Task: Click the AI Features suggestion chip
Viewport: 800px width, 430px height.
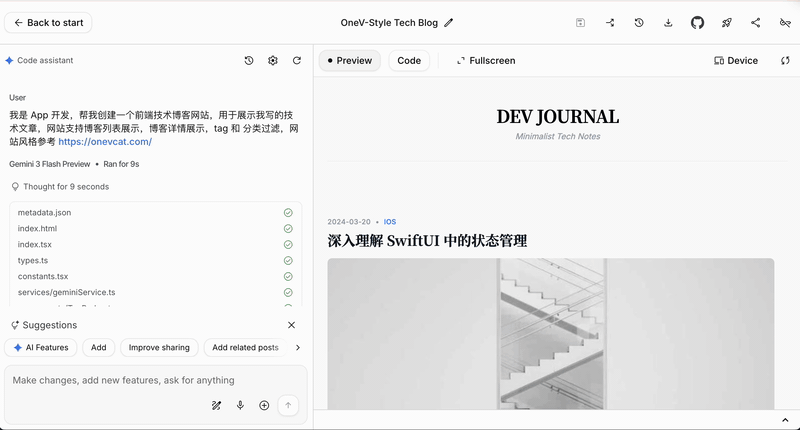Action: [41, 347]
